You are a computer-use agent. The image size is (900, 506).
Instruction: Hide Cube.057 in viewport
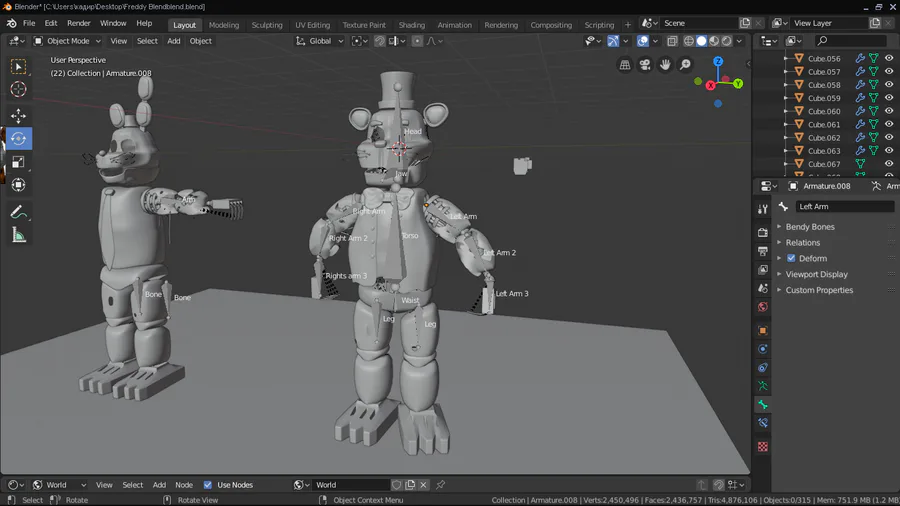889,71
